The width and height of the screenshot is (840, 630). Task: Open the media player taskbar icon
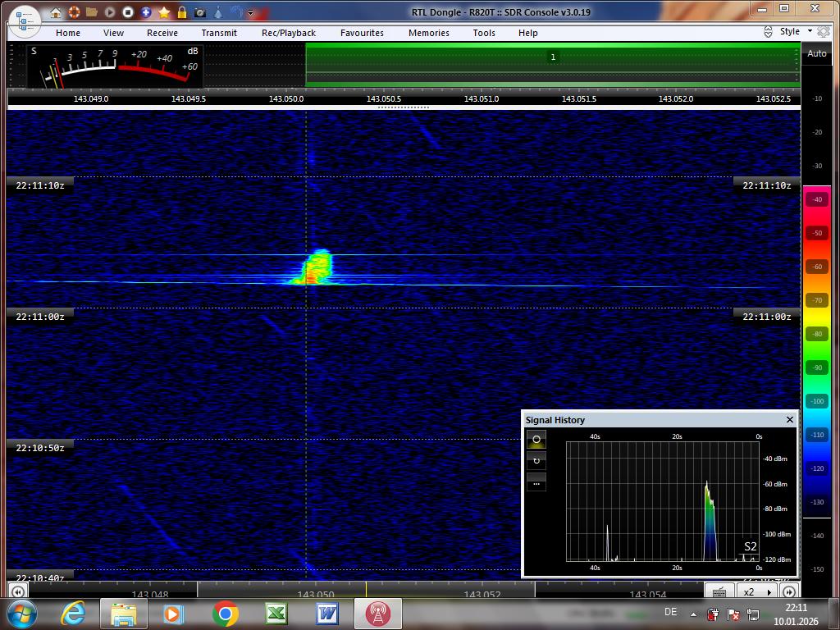[174, 614]
